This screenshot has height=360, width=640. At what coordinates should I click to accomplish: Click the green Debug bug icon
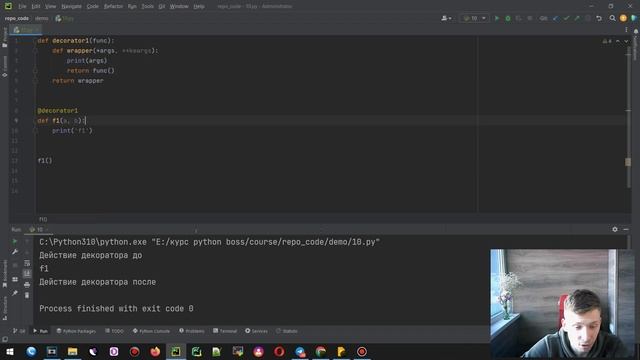[508, 18]
